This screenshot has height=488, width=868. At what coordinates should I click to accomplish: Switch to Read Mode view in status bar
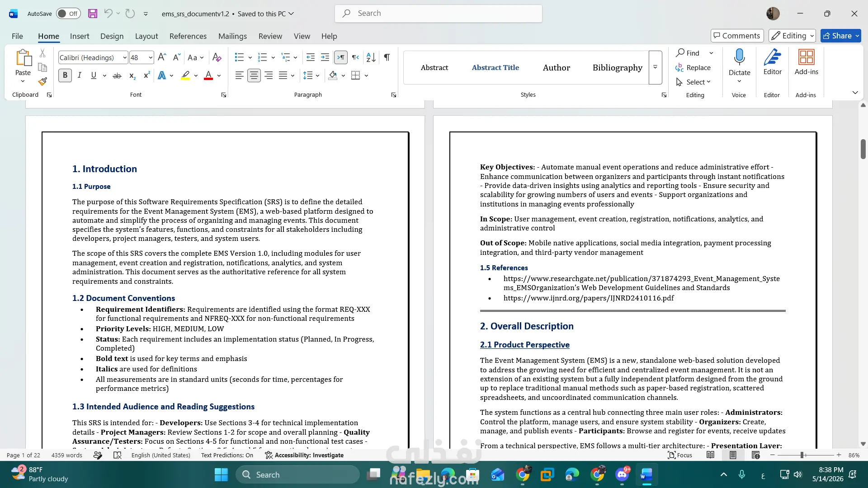click(x=711, y=455)
